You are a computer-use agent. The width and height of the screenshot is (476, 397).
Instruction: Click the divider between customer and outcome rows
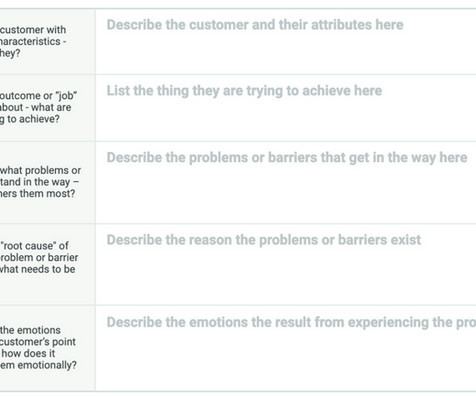(x=238, y=75)
